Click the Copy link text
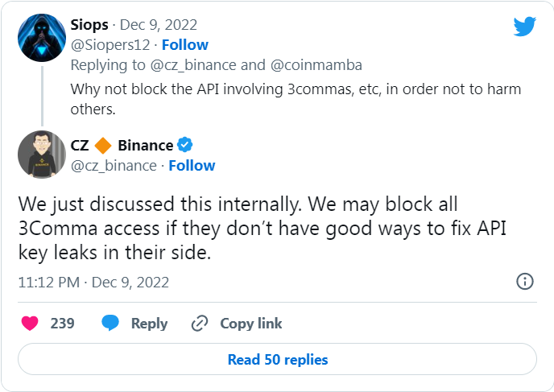Image resolution: width=554 pixels, height=392 pixels. 251,324
